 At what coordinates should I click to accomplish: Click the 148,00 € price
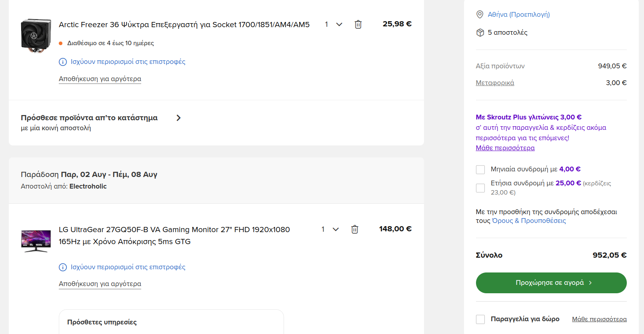[x=395, y=229]
